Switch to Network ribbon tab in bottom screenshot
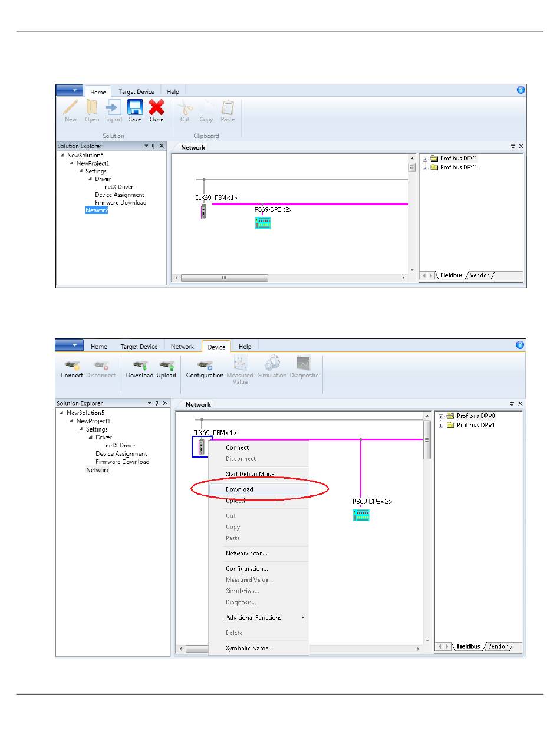This screenshot has height=747, width=560. click(182, 347)
